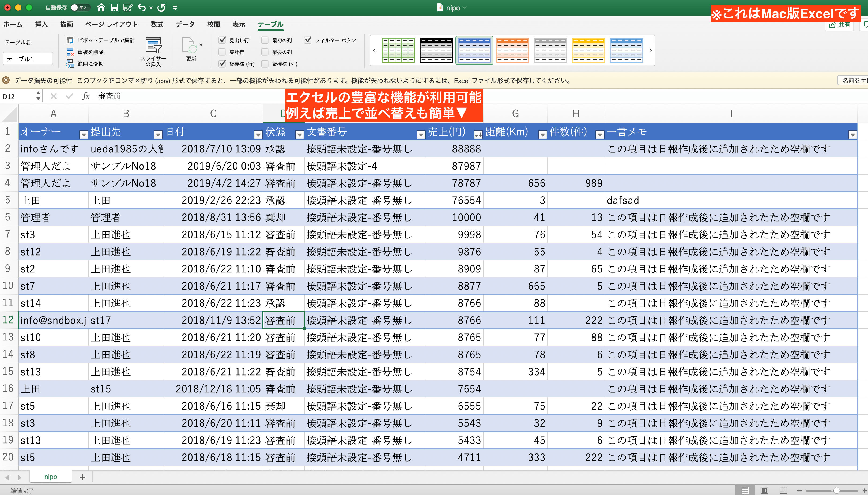Uncheck the 見出し行 checkbox
Image resolution: width=868 pixels, height=495 pixels.
222,40
